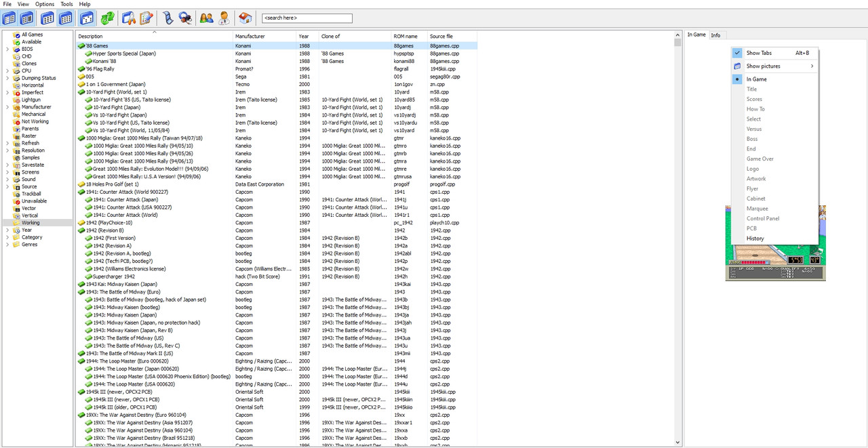Sort by the Year column header
868x448 pixels.
coord(308,36)
